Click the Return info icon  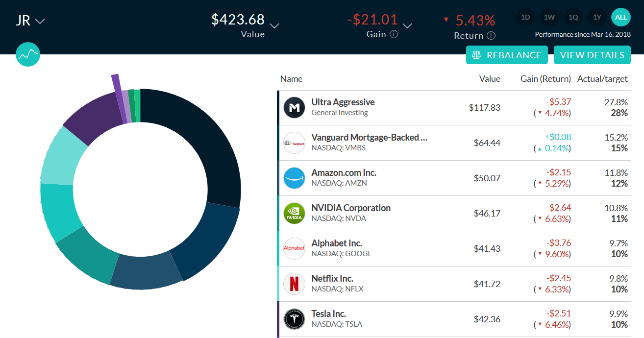pyautogui.click(x=491, y=36)
